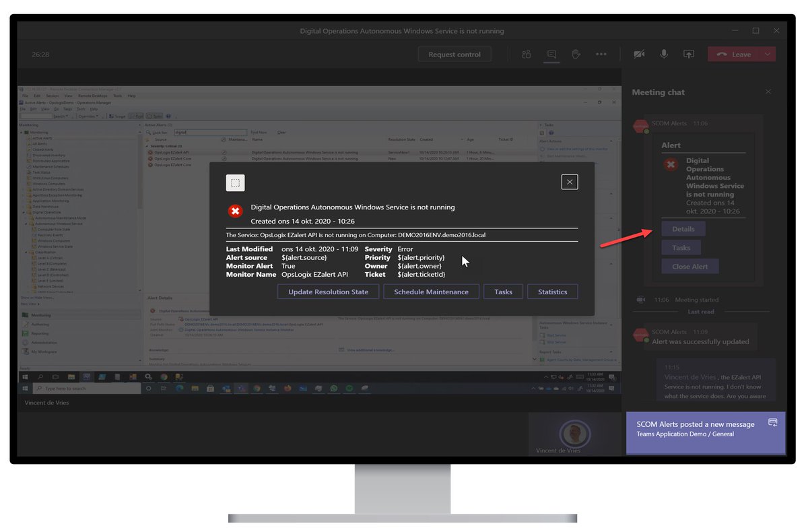The width and height of the screenshot is (808, 532).
Task: Select OpsLogix EZalert API alert row
Action: click(341, 152)
